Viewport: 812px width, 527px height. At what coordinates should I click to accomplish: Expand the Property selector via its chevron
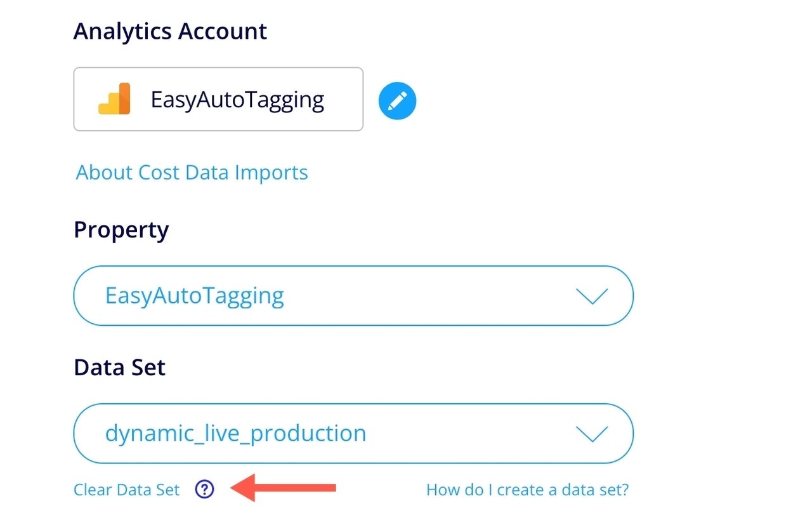click(592, 296)
